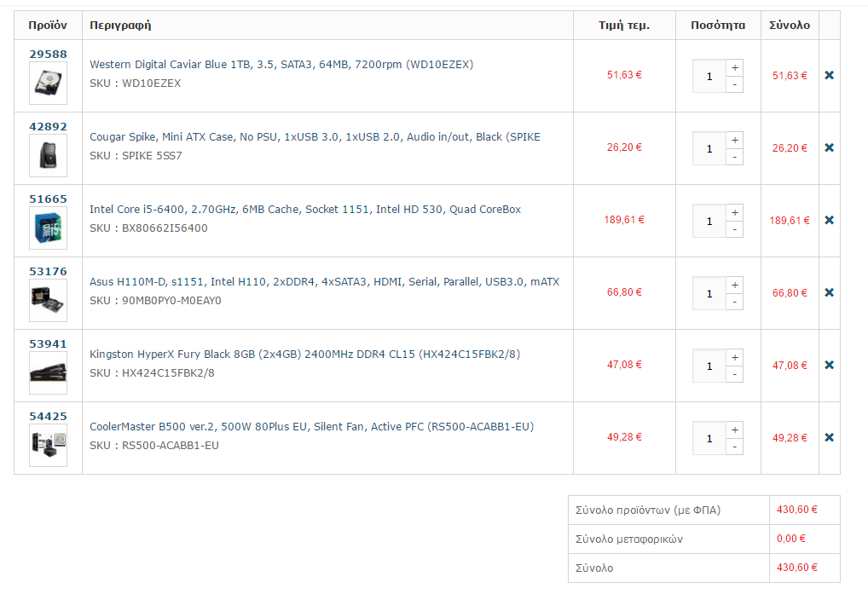This screenshot has width=868, height=594.
Task: Select the 'SKU : WD10EZEX' text
Action: coord(135,84)
